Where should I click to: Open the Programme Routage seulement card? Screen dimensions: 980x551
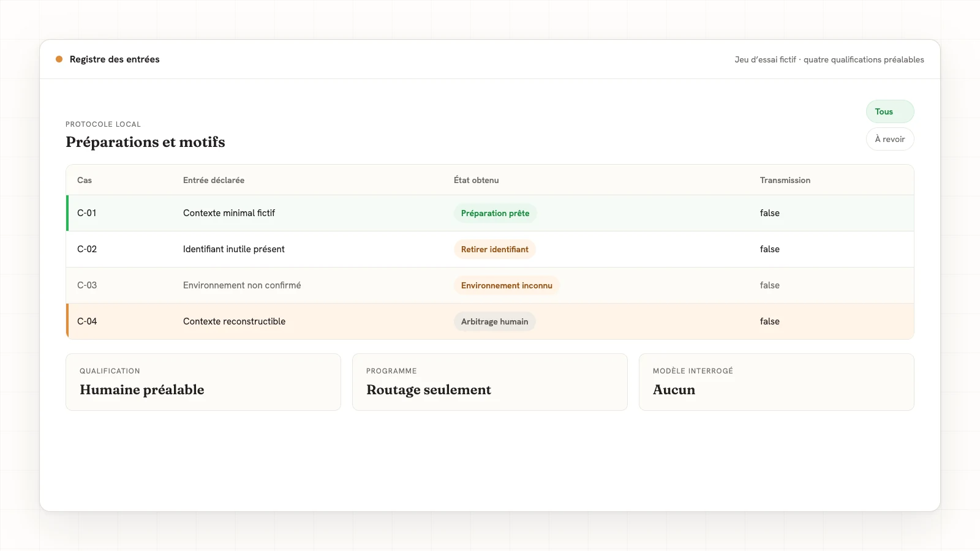[490, 382]
